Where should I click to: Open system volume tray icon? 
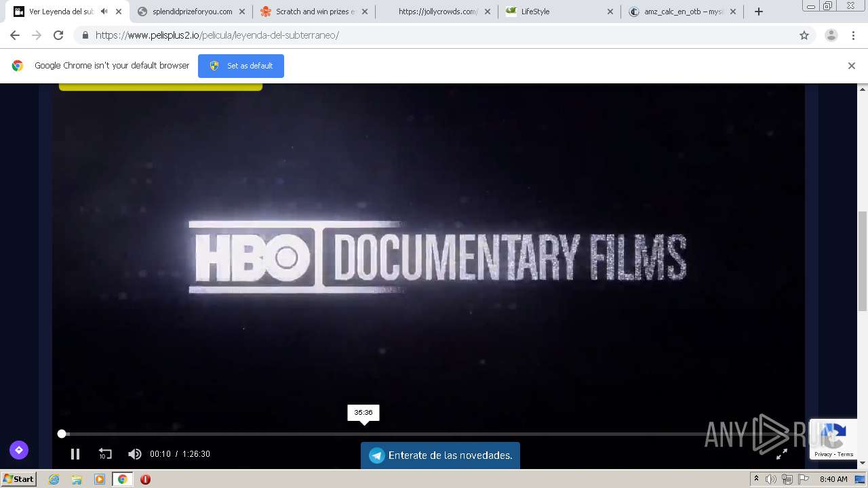pyautogui.click(x=771, y=479)
